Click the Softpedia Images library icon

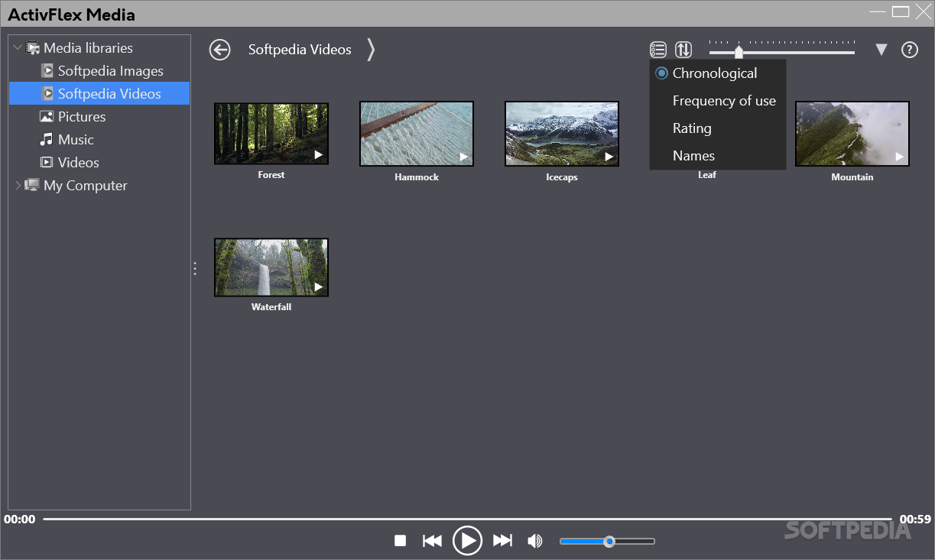pyautogui.click(x=47, y=71)
